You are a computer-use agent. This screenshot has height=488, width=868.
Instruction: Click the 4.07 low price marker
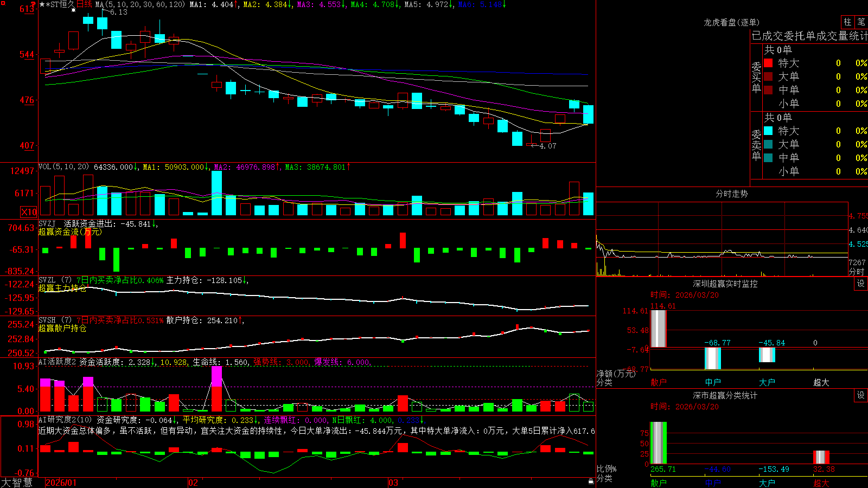coord(547,146)
